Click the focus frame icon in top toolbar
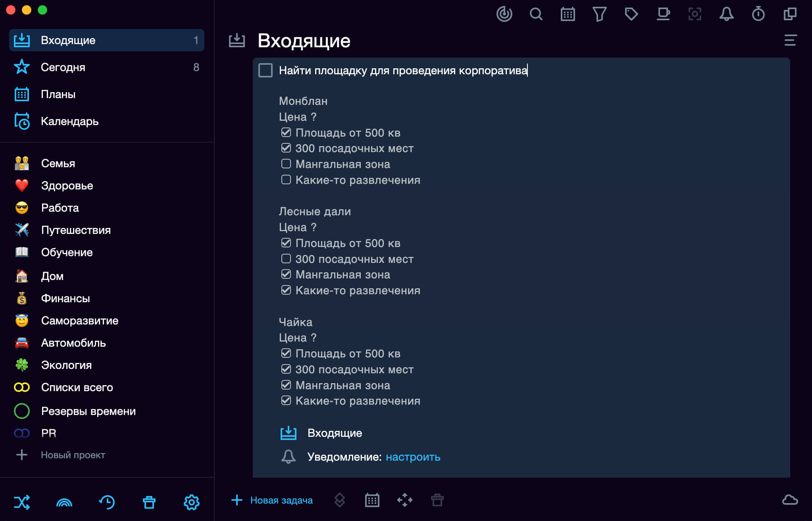The height and width of the screenshot is (521, 812). tap(695, 14)
